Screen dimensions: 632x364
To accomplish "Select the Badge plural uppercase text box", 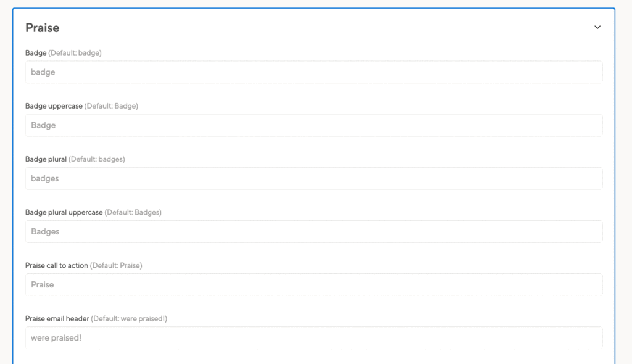I will point(314,232).
